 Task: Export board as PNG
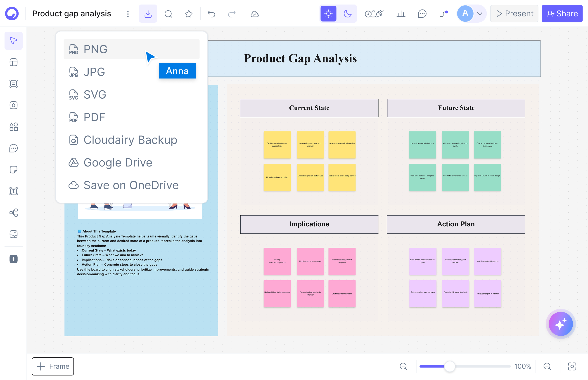click(131, 49)
